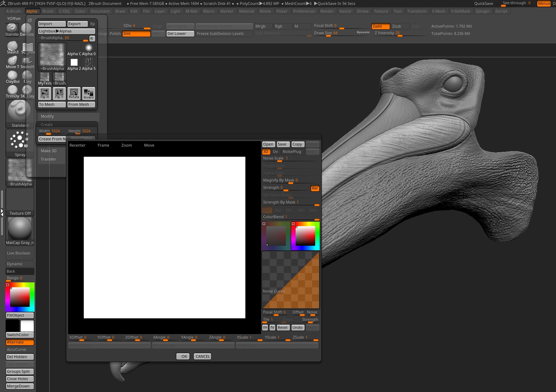Click the Flip H alpha icon

pyautogui.click(x=45, y=94)
